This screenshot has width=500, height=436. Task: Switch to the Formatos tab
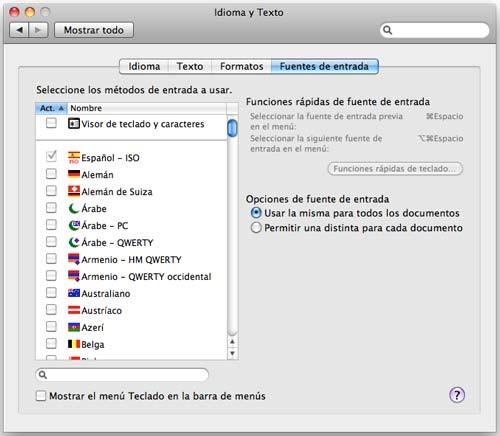241,66
